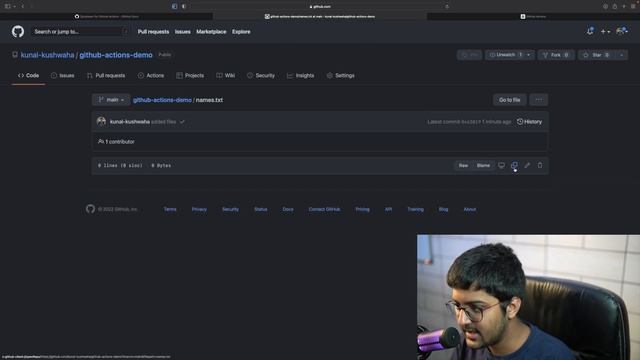The height and width of the screenshot is (360, 640).
Task: Open the Docs footer link
Action: tap(288, 209)
